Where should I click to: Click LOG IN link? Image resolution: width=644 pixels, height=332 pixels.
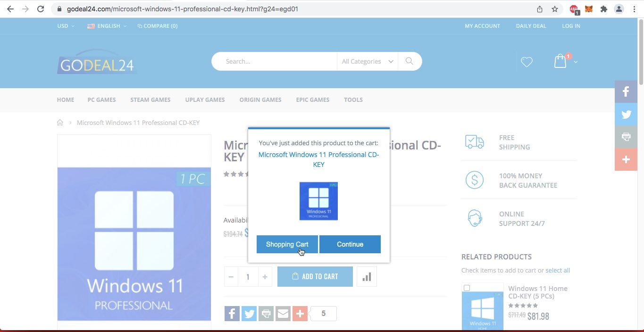(x=571, y=26)
